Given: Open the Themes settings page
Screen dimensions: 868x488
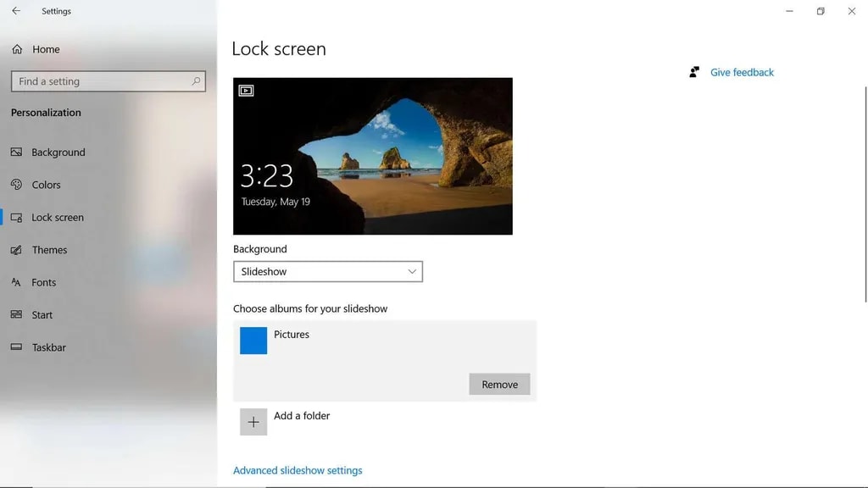Looking at the screenshot, I should coord(49,250).
